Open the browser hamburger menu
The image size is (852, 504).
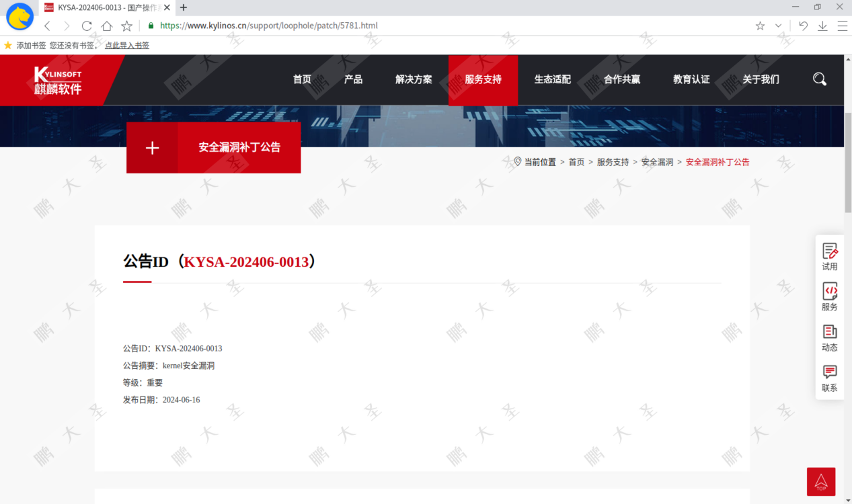click(842, 26)
